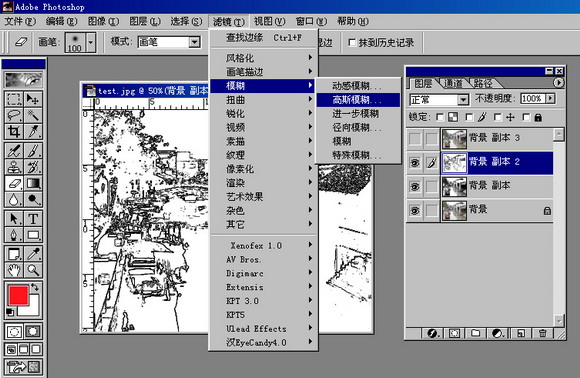Expand the Xenofex 1.0 submenu
The image size is (580, 378).
click(264, 245)
